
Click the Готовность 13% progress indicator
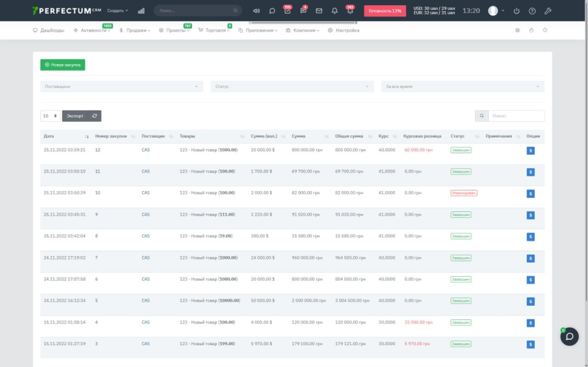coord(384,11)
